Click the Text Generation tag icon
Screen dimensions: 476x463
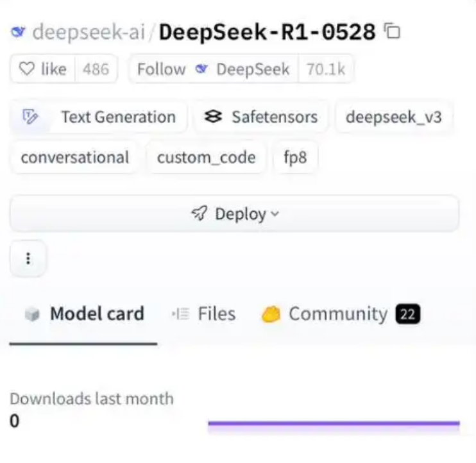tap(31, 117)
